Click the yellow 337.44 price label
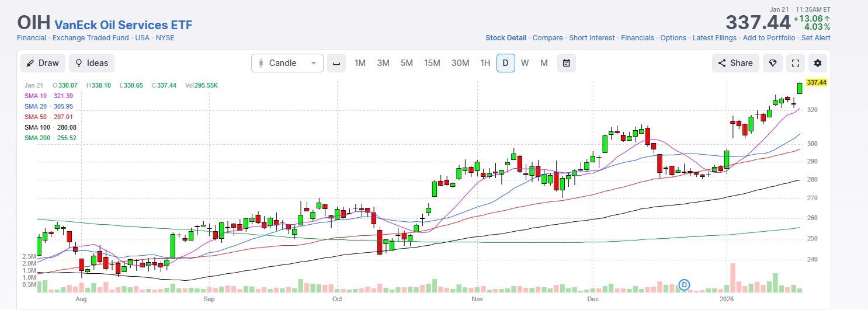The image size is (868, 310). [816, 82]
